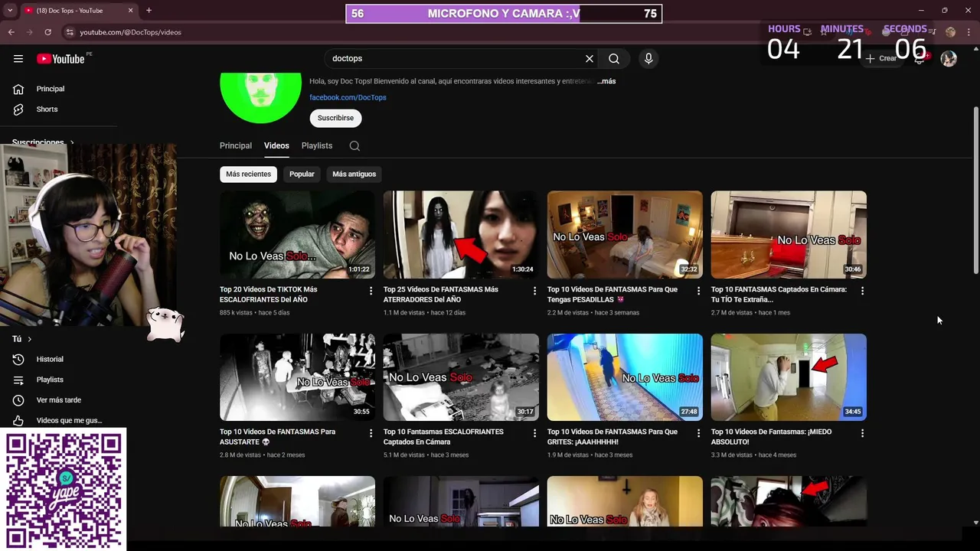
Task: Open the 34:45 MIEDO ABSOLUTO thumbnail
Action: (x=789, y=377)
